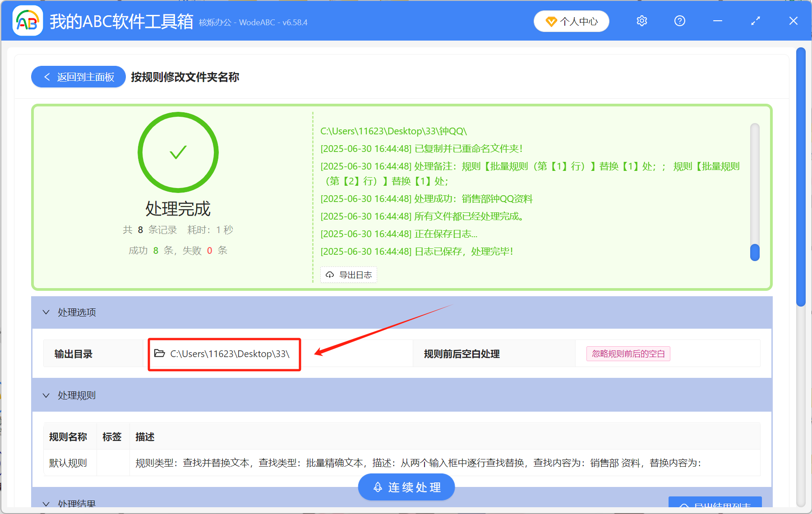This screenshot has width=812, height=514.
Task: Toggle 忽略规则前后的空白 option
Action: point(627,353)
